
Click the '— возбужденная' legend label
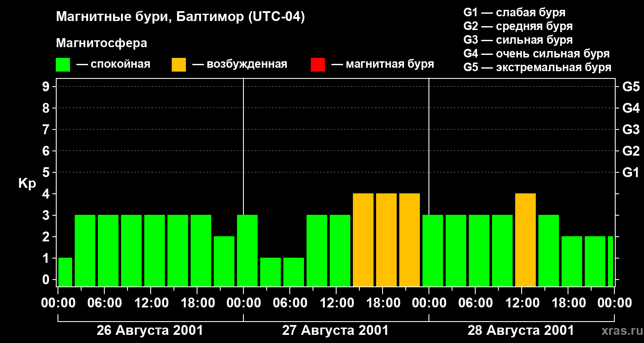(240, 65)
